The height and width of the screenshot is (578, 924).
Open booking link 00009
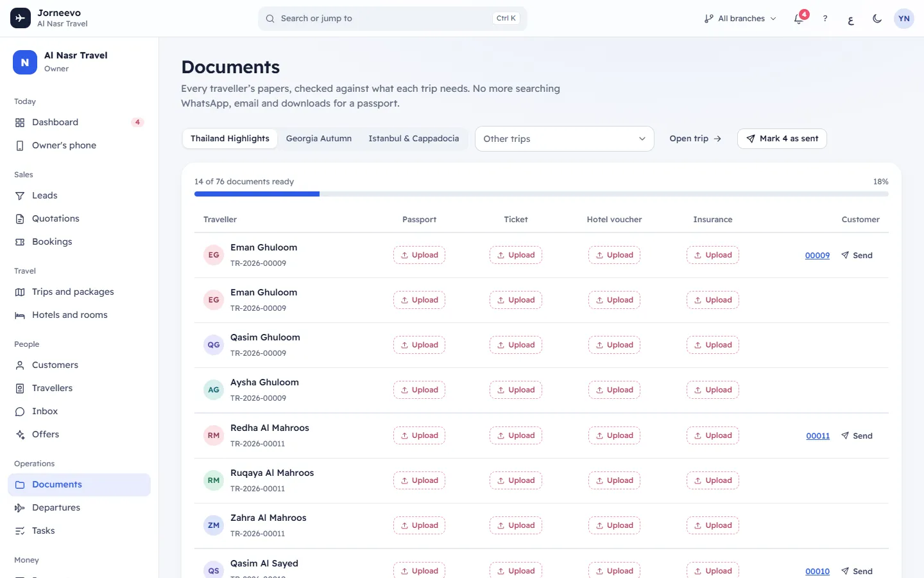[817, 256]
